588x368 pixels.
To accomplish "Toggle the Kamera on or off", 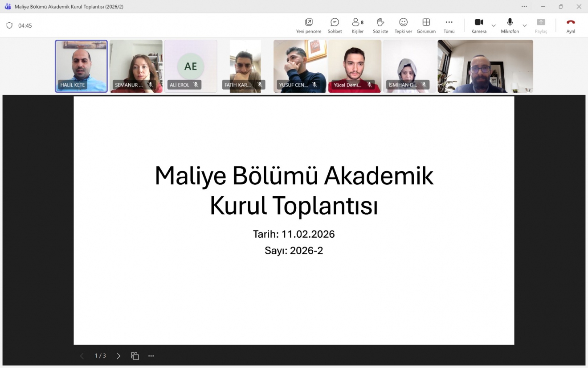I will pyautogui.click(x=479, y=25).
